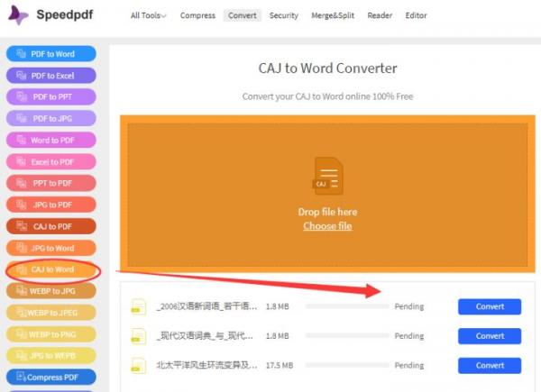Screen dimensions: 541x392
Task: Click the 17.5 MB file size text
Action: 280,365
